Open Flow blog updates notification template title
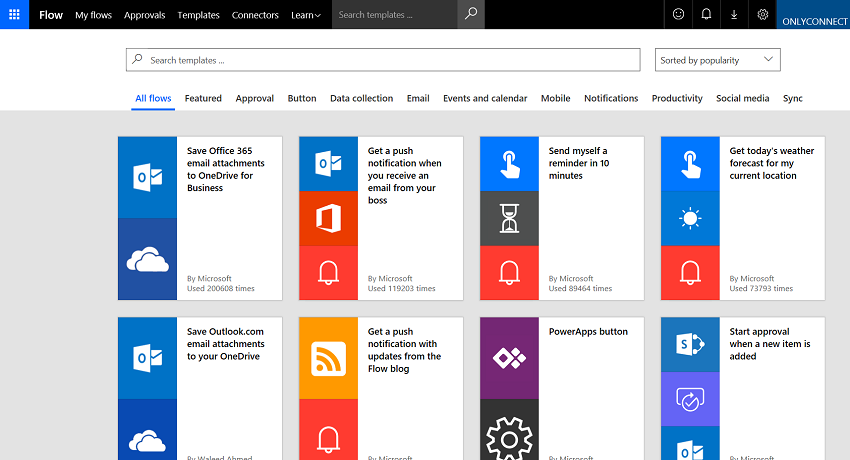 click(404, 350)
